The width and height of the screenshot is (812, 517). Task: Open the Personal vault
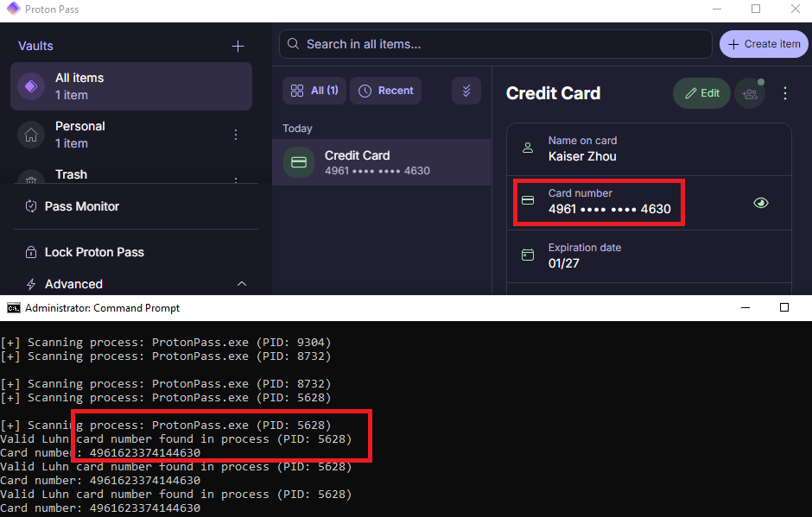pos(131,135)
